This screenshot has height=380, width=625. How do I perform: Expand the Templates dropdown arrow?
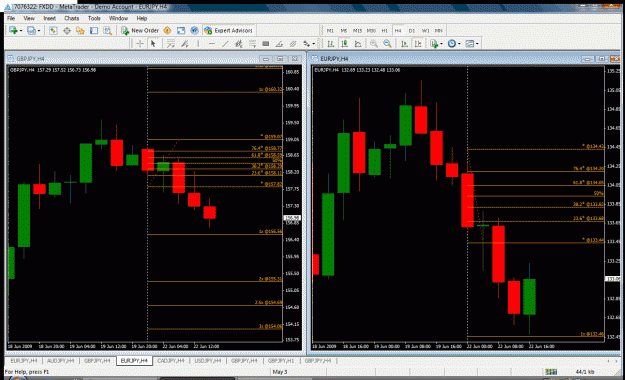[x=477, y=44]
